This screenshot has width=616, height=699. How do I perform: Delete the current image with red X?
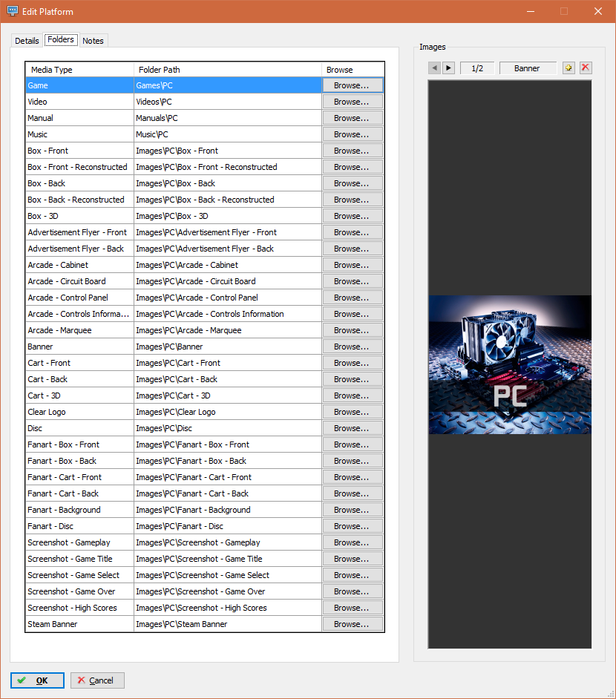tap(586, 68)
